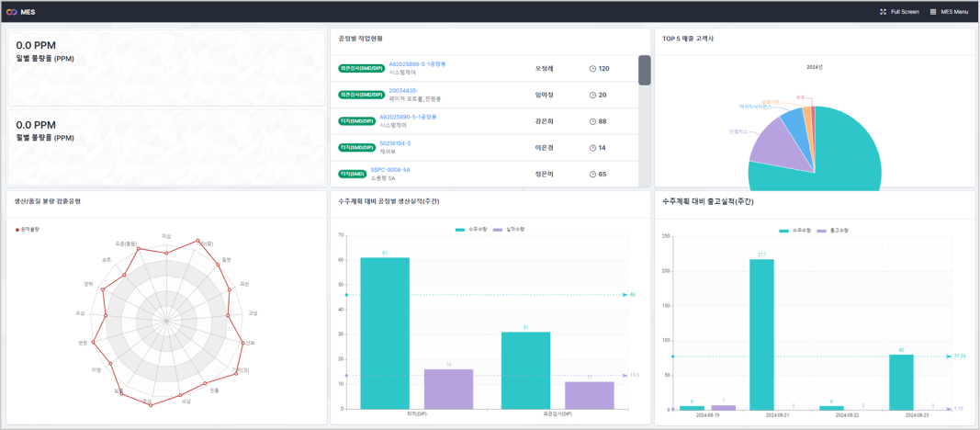980x430 pixels.
Task: Click the clock icon beside 65
Action: click(592, 174)
